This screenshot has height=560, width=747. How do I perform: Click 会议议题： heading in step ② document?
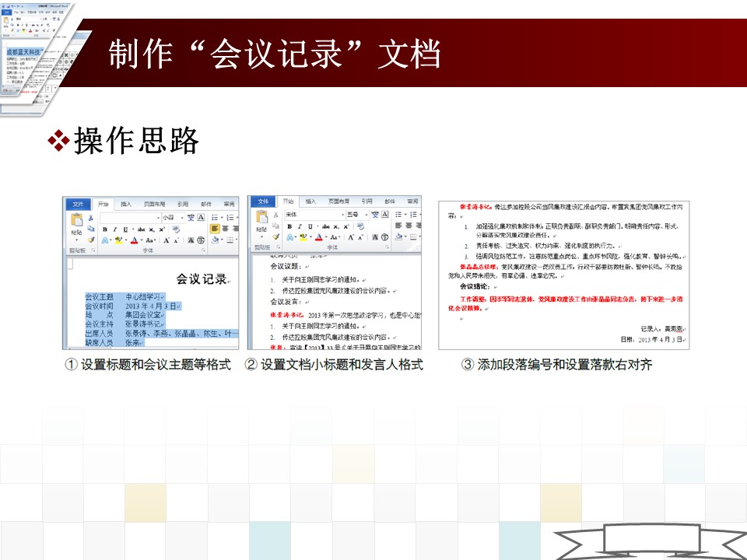point(286,266)
